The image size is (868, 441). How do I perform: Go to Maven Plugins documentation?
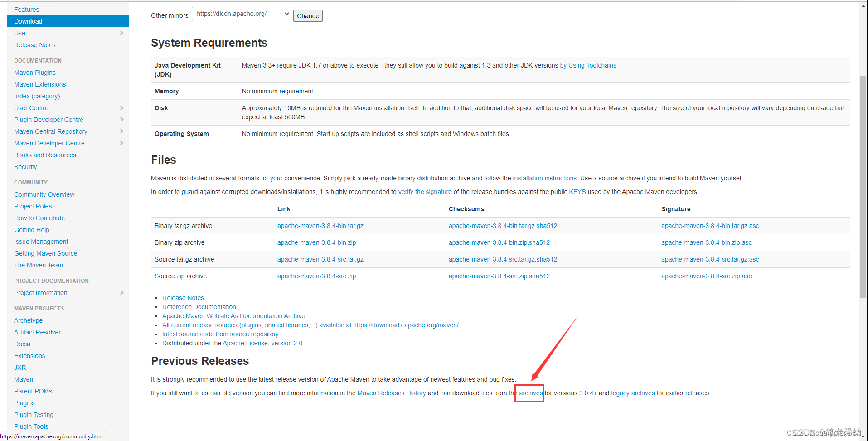pos(35,73)
